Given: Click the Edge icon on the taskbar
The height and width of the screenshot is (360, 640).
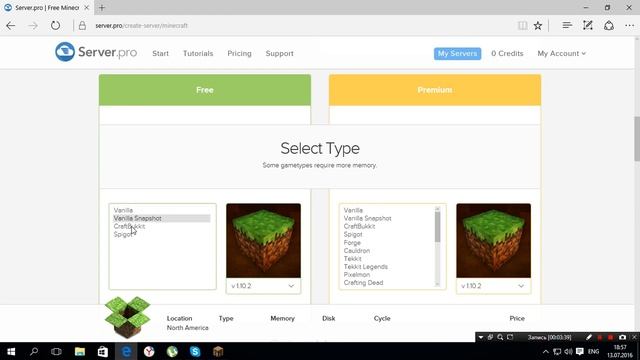Looking at the screenshot, I should (x=126, y=351).
